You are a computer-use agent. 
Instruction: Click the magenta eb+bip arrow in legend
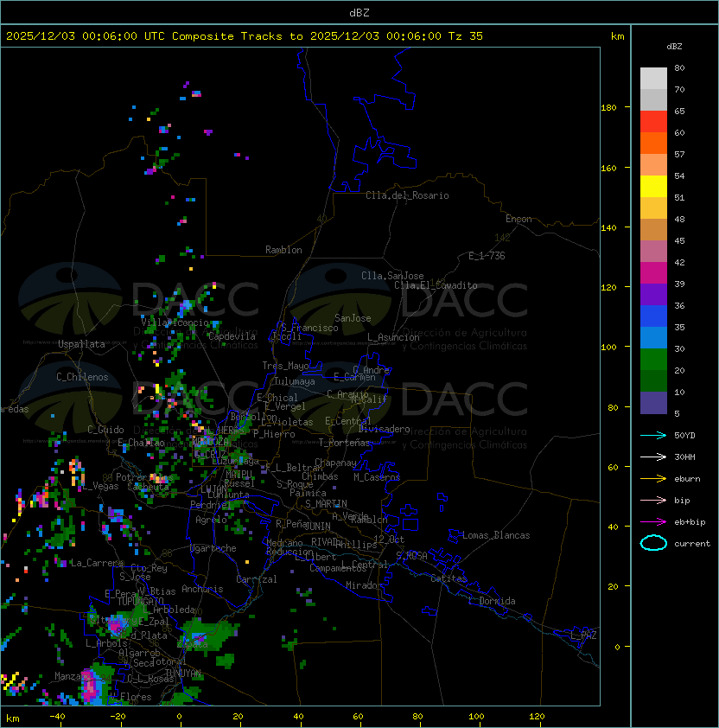point(653,522)
